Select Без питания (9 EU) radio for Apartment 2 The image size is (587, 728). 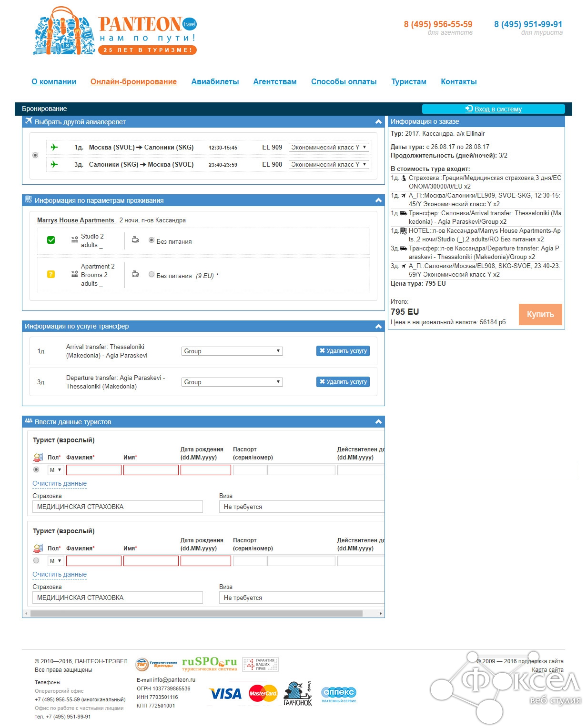[x=152, y=274]
